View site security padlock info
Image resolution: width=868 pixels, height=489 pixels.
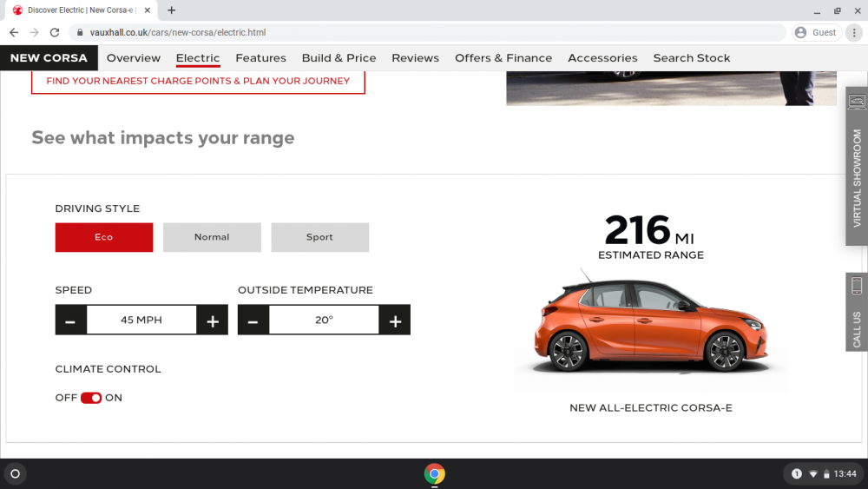click(x=80, y=33)
